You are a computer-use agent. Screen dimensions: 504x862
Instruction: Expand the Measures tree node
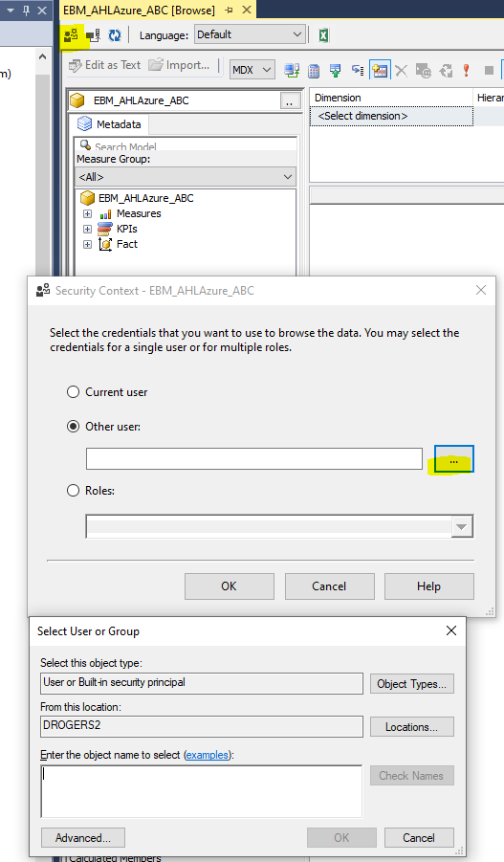87,214
